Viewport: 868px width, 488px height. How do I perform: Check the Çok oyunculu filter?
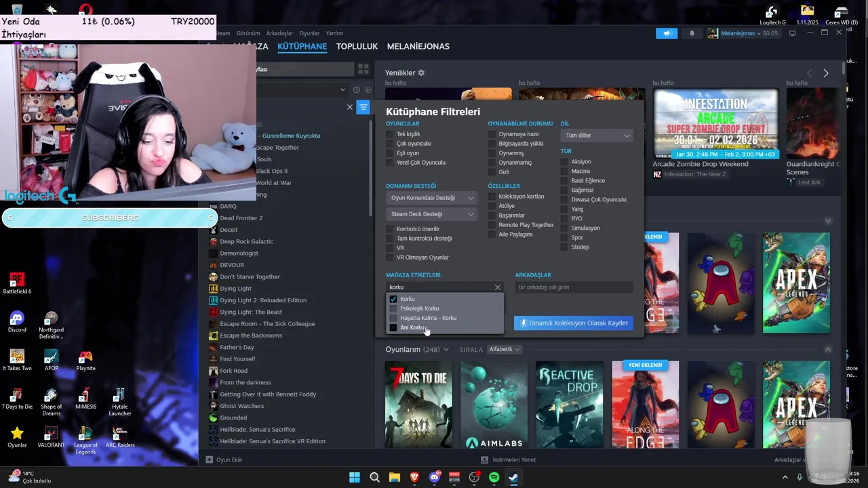click(x=390, y=144)
